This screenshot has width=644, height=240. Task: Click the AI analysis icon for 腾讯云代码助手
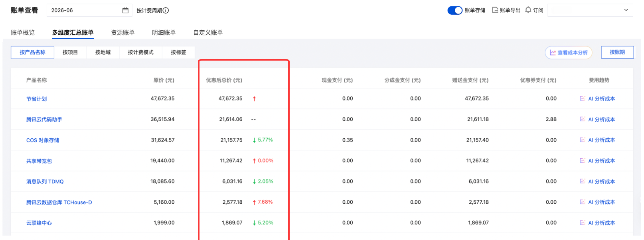(x=583, y=119)
